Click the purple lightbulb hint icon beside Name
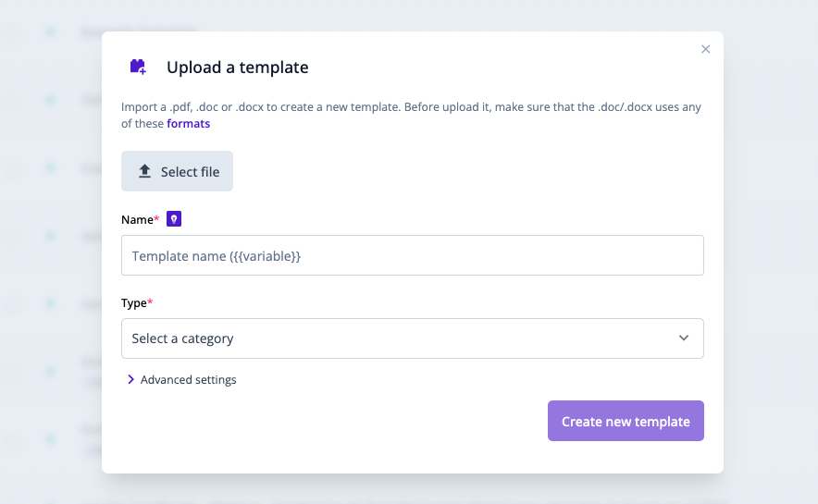The image size is (818, 504). pyautogui.click(x=173, y=219)
